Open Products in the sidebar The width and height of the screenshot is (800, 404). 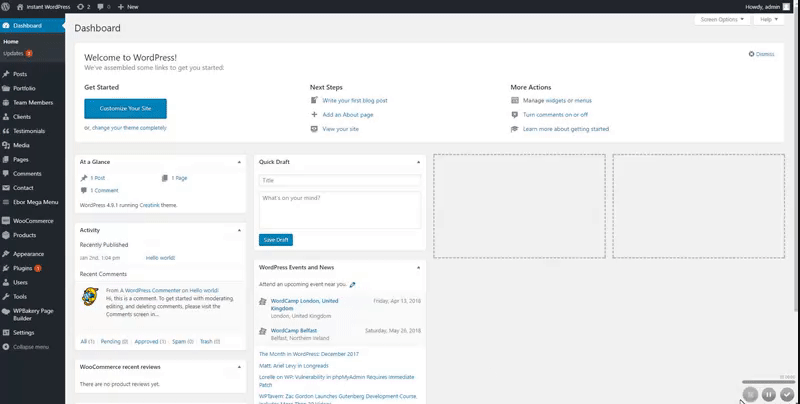tap(24, 235)
